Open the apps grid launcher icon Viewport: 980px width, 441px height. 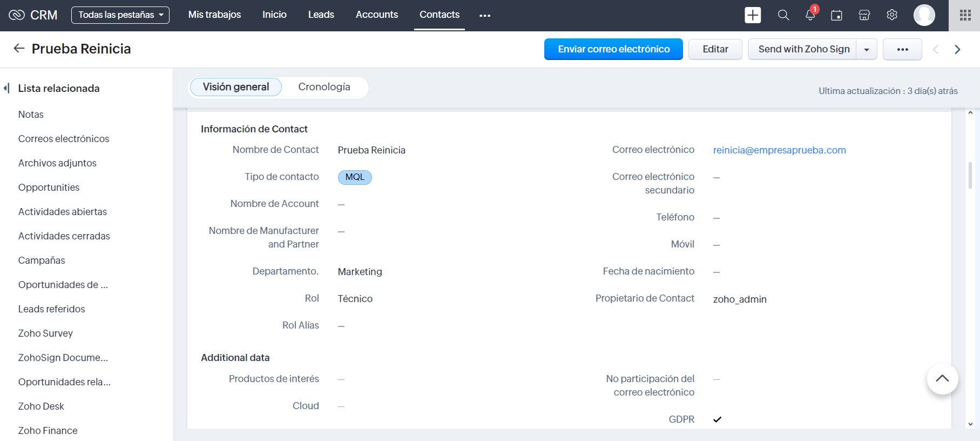[x=965, y=15]
